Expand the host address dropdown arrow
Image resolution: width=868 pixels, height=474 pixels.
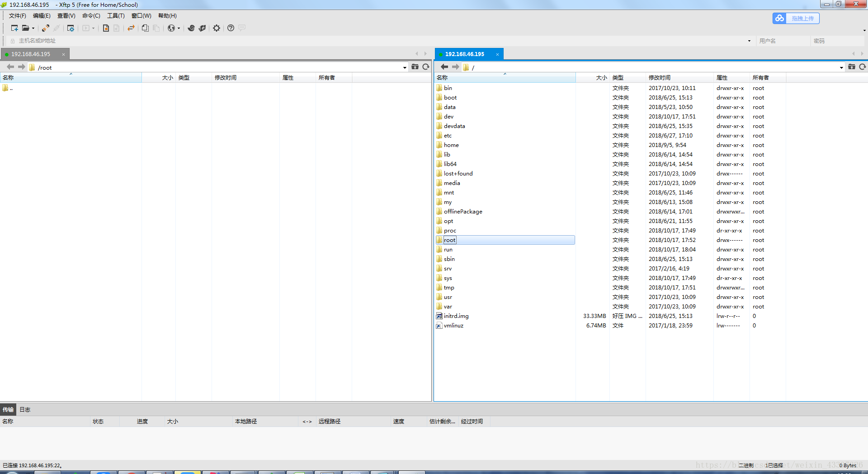click(749, 41)
